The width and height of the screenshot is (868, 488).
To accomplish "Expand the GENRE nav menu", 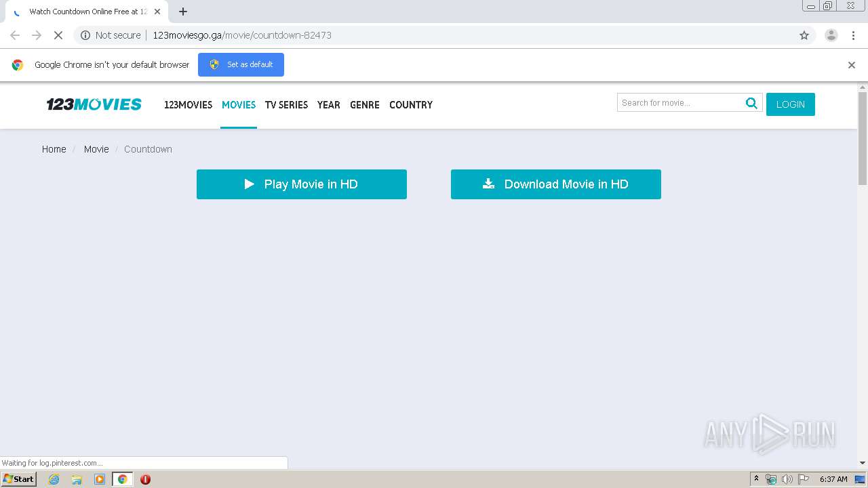I will click(x=365, y=105).
